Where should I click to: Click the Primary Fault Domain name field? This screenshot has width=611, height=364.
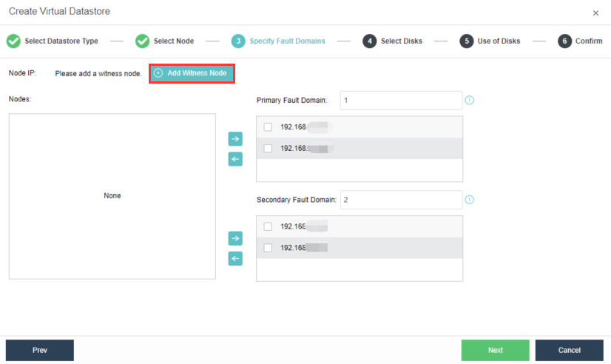click(401, 100)
